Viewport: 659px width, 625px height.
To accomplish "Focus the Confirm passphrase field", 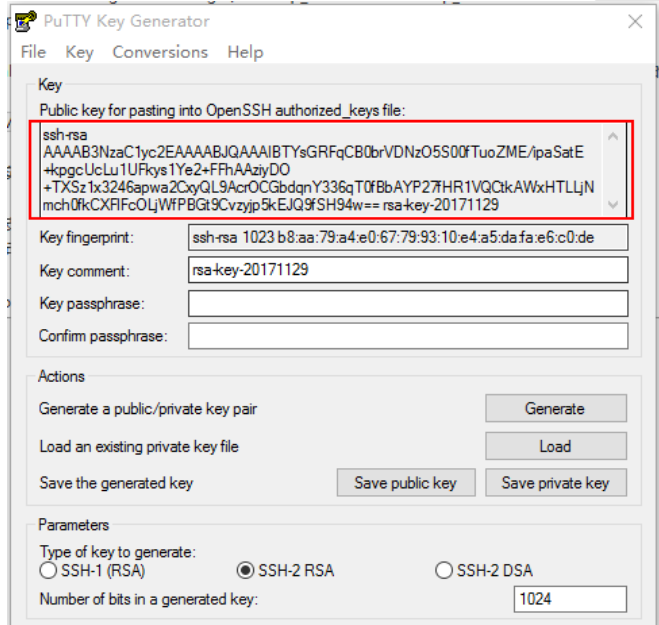I will click(408, 336).
